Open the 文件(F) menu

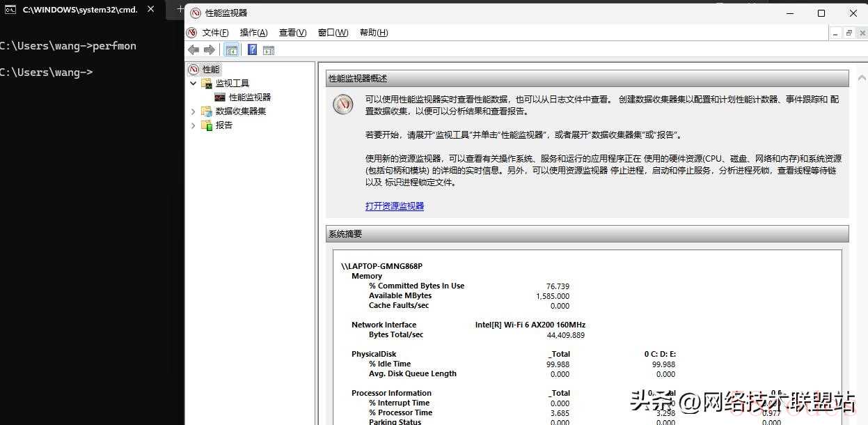coord(215,33)
